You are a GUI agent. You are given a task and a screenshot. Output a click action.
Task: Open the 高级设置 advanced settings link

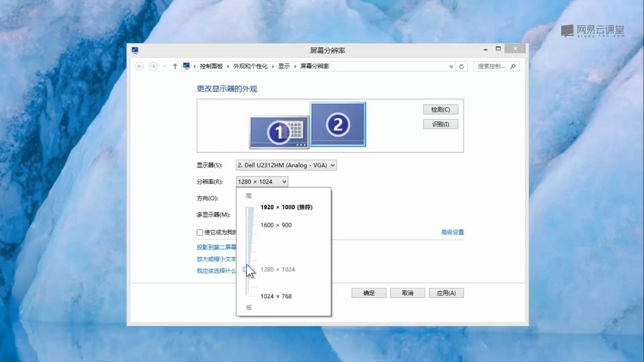coord(452,232)
